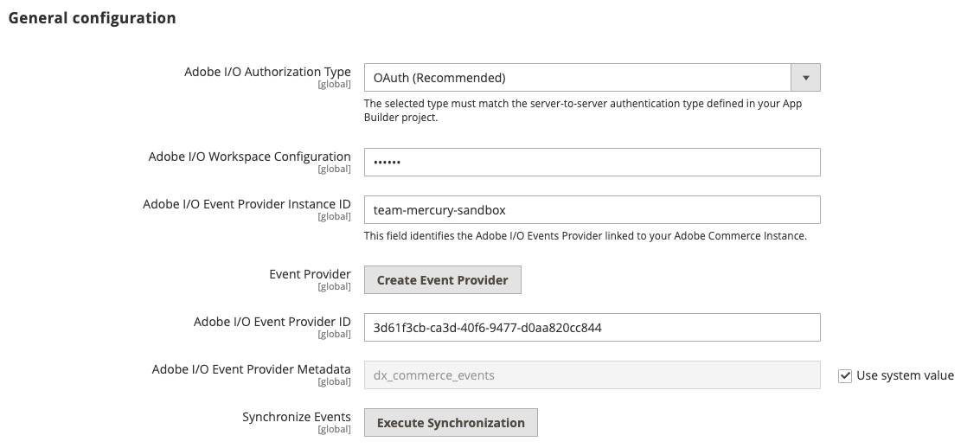Click the note identifying the Adobe I/O Events Provider
This screenshot has height=448, width=980.
[586, 236]
